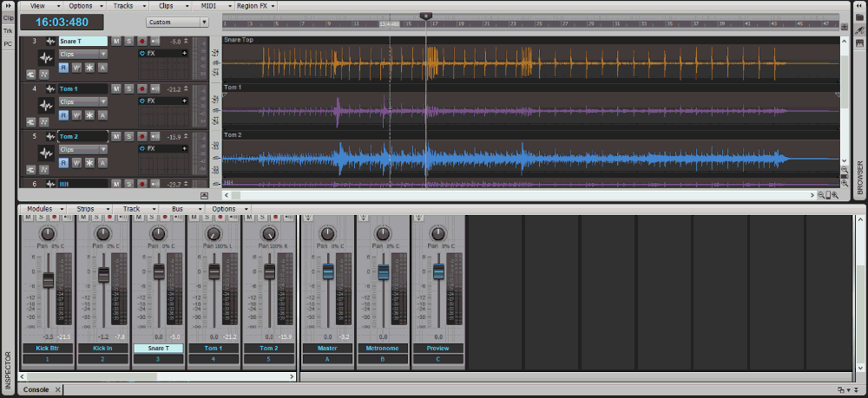Click the Snare T large track icon

tap(46, 56)
